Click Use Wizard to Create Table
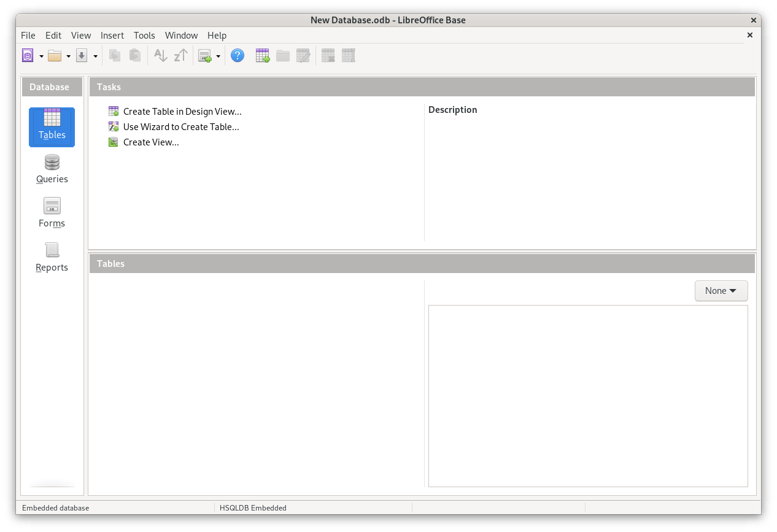The height and width of the screenshot is (532, 777). 180,127
